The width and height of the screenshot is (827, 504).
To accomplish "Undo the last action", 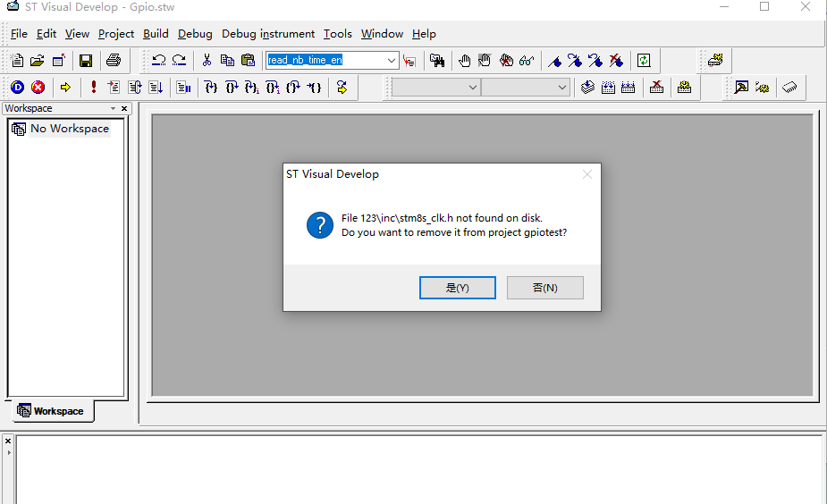I will tap(159, 61).
